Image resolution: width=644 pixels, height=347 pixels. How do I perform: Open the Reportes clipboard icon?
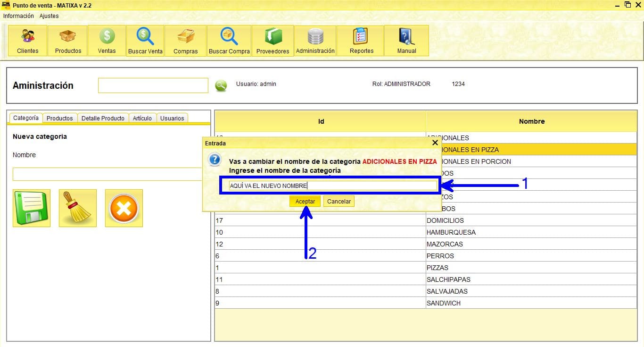pyautogui.click(x=361, y=41)
